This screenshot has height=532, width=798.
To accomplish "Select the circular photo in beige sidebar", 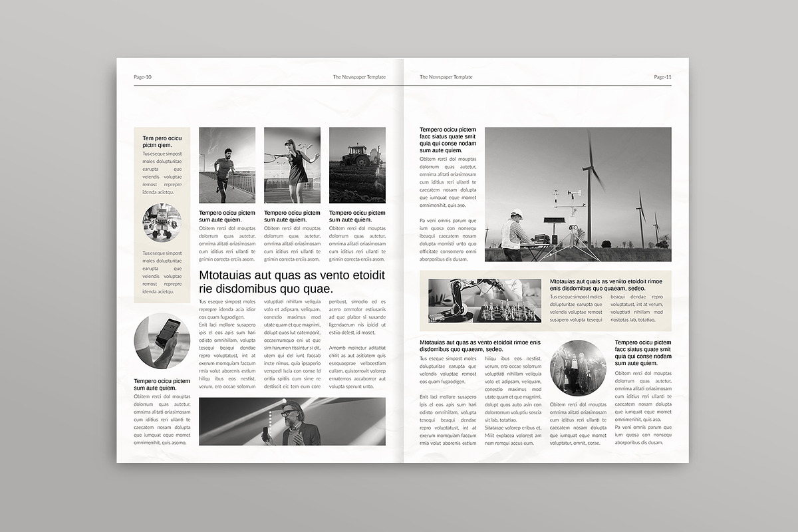I will click(x=162, y=223).
